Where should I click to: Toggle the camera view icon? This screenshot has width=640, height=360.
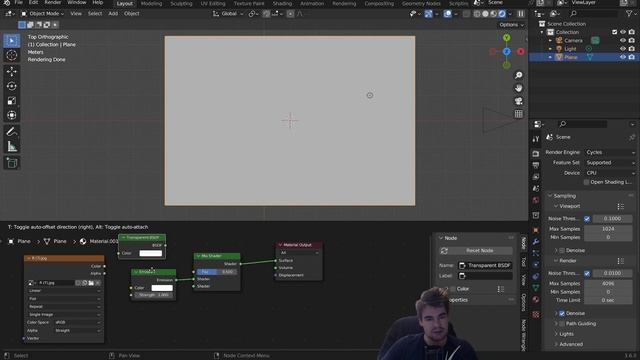click(x=518, y=101)
